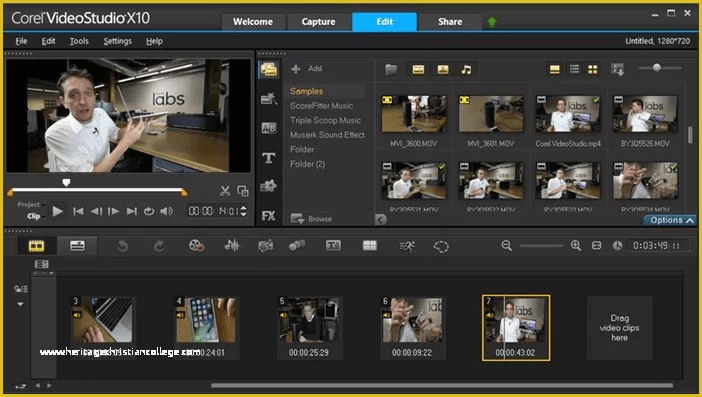Viewport: 702px width, 397px height.
Task: Adjust the library thumbnail size slider
Action: coord(657,68)
